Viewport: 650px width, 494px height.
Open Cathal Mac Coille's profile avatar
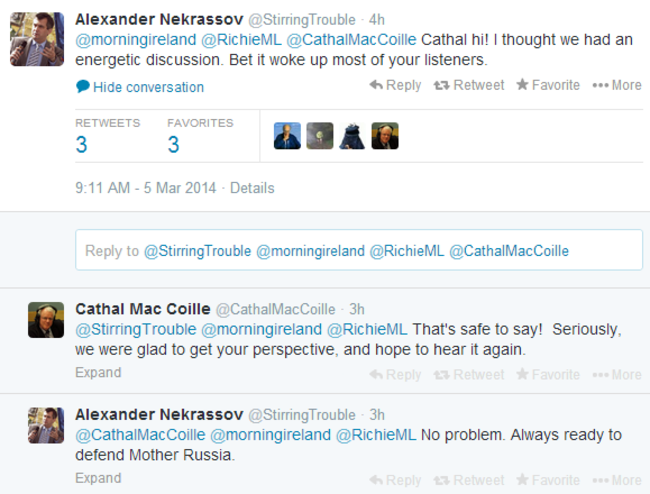tap(46, 320)
